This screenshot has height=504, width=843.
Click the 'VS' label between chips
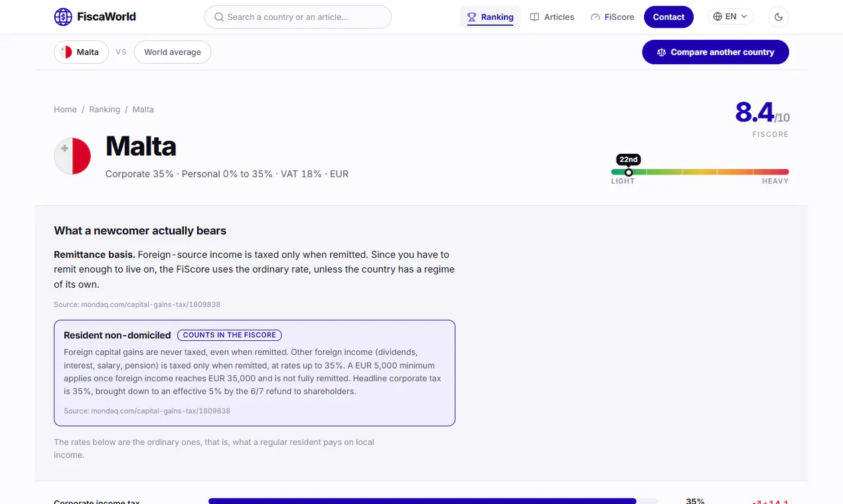click(121, 52)
